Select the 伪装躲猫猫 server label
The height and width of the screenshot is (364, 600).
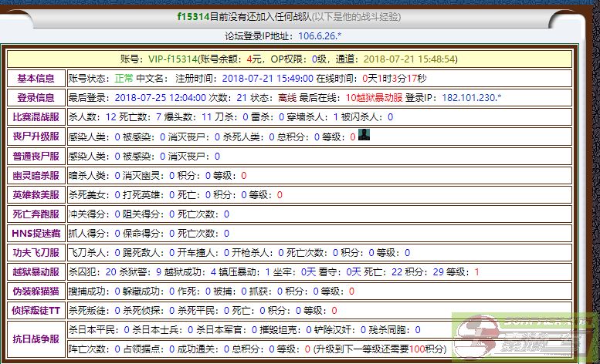[x=36, y=291]
